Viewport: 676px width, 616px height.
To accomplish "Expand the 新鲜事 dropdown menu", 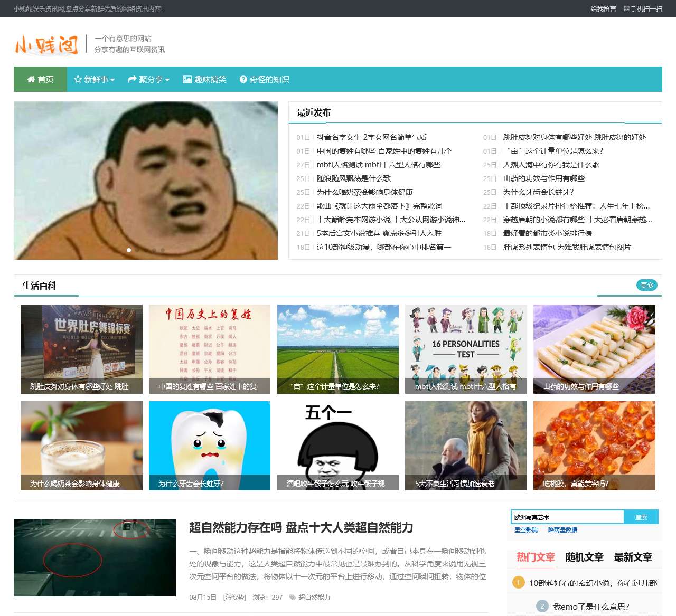I will [97, 79].
